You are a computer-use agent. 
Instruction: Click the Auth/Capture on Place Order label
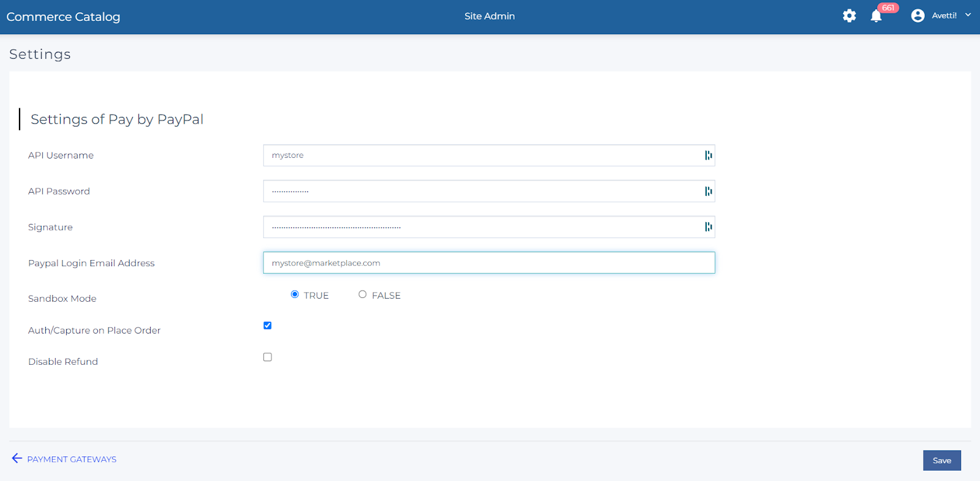click(x=94, y=330)
